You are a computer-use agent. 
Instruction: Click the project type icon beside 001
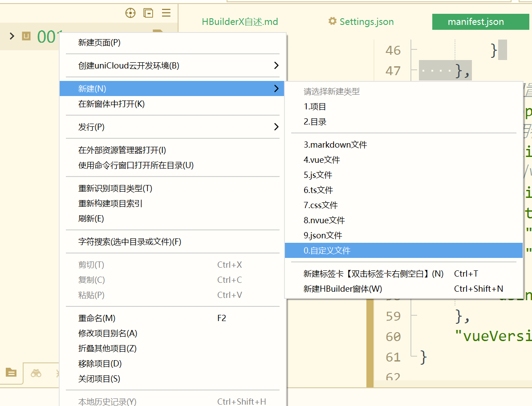coord(26,36)
